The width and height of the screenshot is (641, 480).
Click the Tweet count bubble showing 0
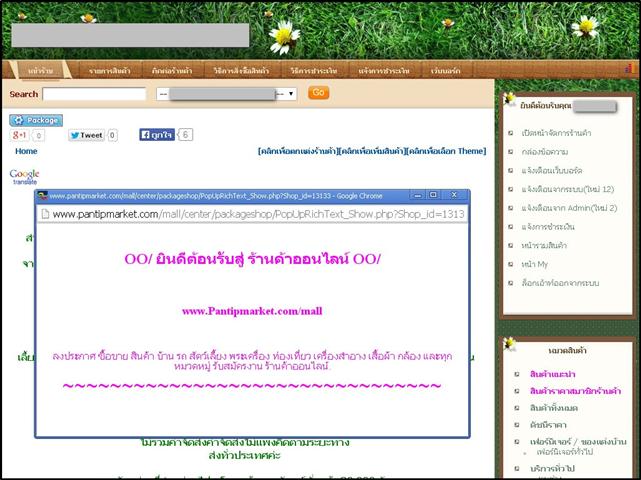[x=112, y=135]
